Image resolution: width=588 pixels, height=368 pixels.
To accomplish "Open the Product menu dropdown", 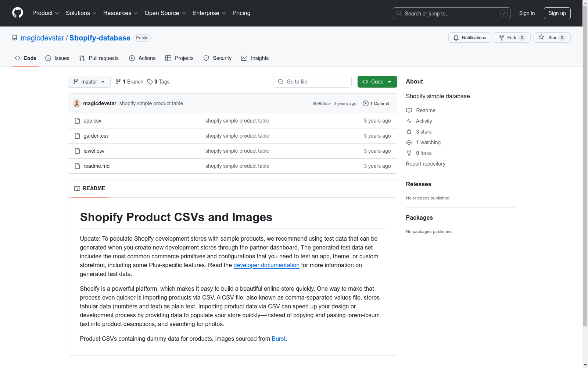I will click(46, 13).
